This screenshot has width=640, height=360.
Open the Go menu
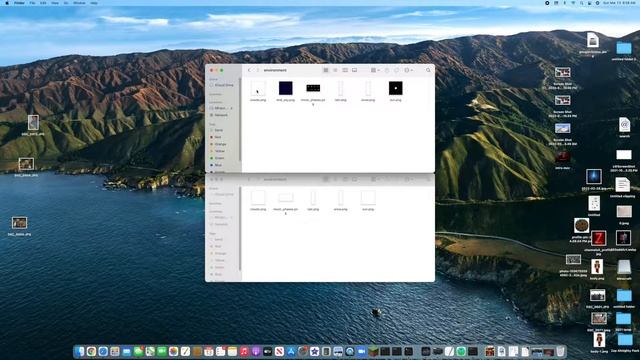[x=66, y=3]
